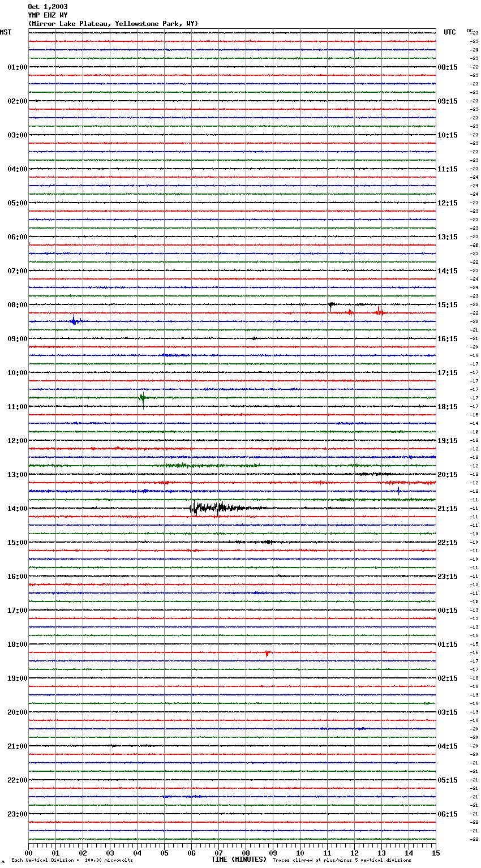The height and width of the screenshot is (868, 481).
Task: Select the 01:00 MST time label
Action: click(x=18, y=67)
